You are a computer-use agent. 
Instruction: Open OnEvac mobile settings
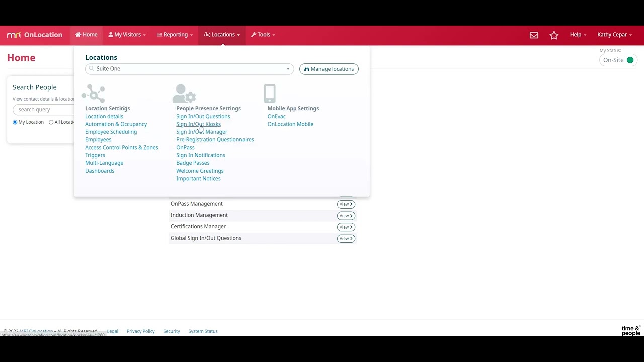coord(277,117)
